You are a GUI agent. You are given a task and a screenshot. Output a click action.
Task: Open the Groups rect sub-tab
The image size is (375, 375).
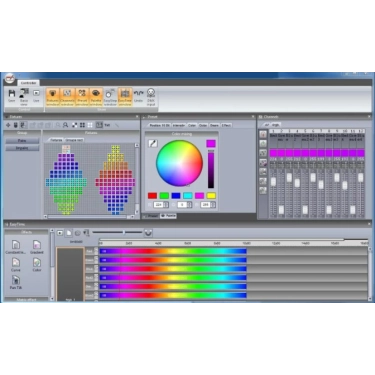[74, 140]
